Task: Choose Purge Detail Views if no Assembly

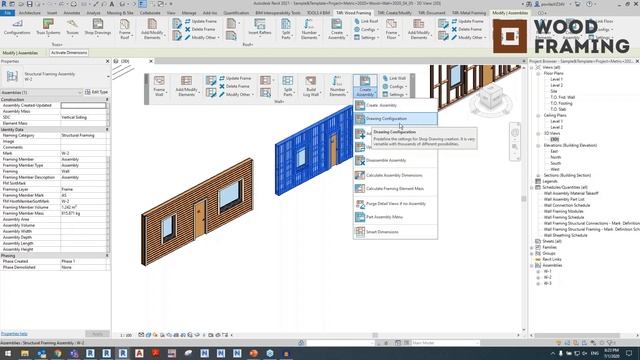Action: (x=395, y=204)
